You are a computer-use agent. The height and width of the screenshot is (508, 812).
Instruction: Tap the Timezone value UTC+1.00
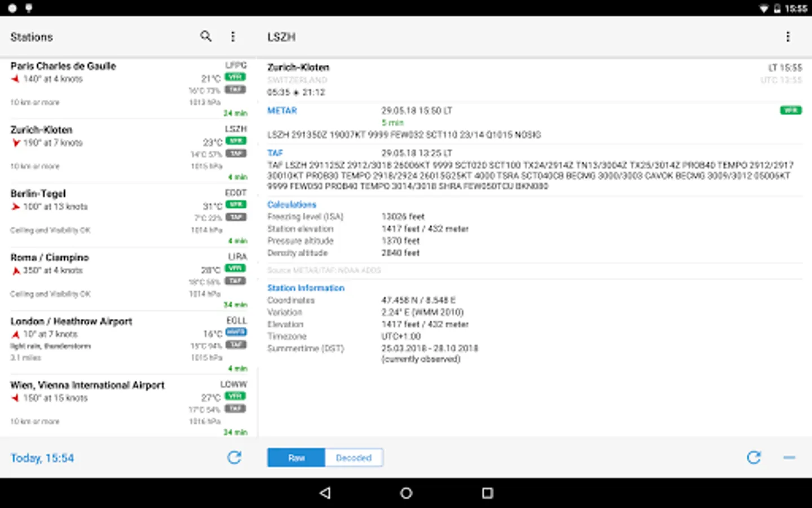(401, 336)
